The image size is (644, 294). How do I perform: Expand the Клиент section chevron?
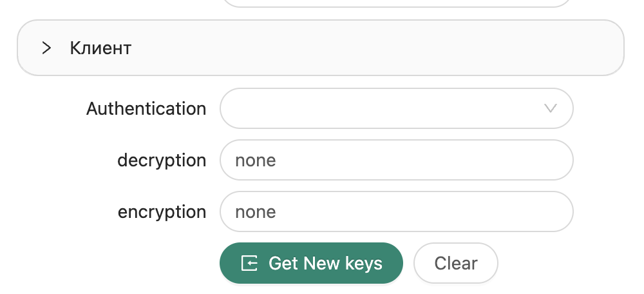(46, 48)
